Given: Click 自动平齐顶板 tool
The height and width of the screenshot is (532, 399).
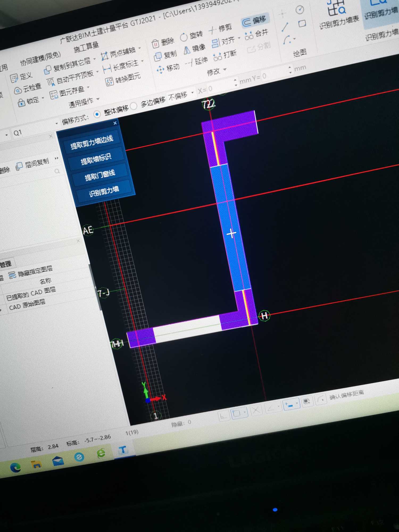Looking at the screenshot, I should point(70,78).
